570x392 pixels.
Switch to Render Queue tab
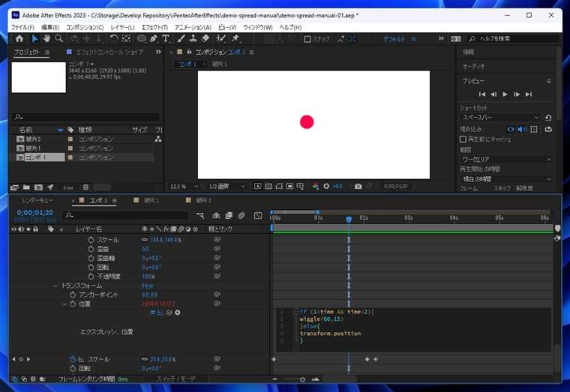click(x=37, y=201)
